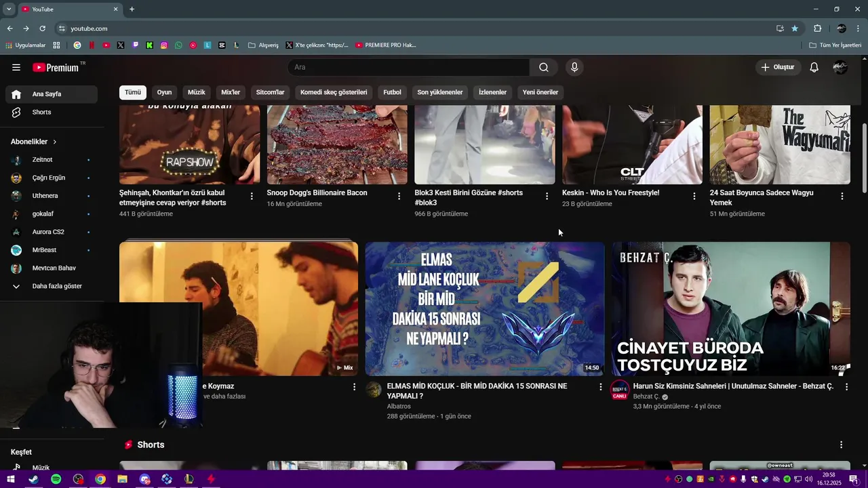Open Spotify from the taskbar
868x488 pixels.
point(56,479)
